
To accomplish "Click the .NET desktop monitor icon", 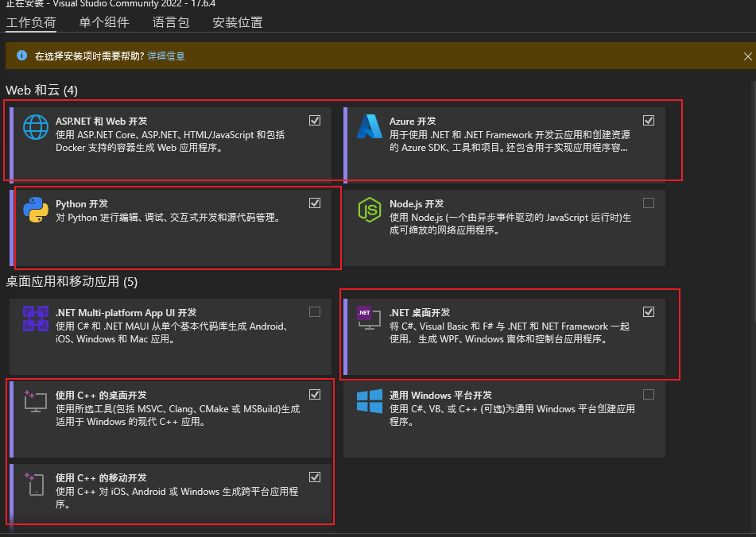I will (x=369, y=318).
